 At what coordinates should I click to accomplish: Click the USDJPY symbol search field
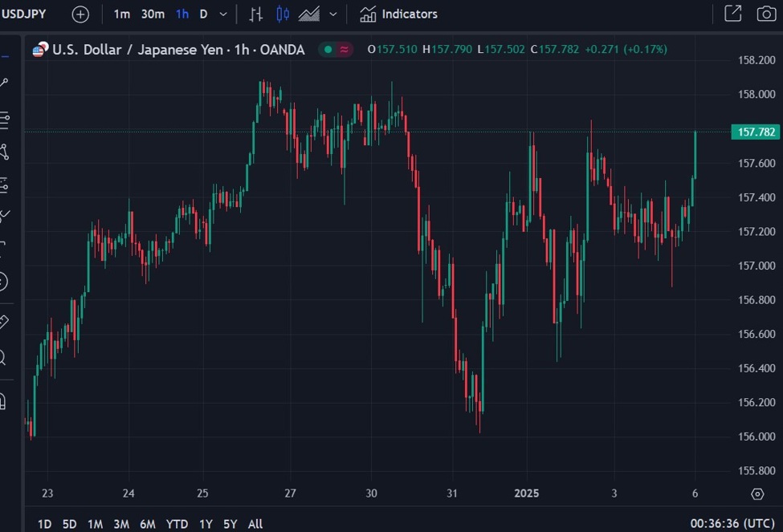pyautogui.click(x=24, y=14)
